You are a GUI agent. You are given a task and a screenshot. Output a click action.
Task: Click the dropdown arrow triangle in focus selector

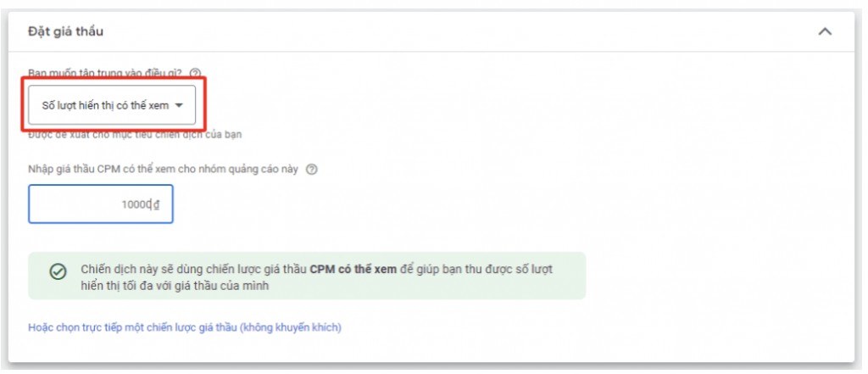tap(179, 106)
